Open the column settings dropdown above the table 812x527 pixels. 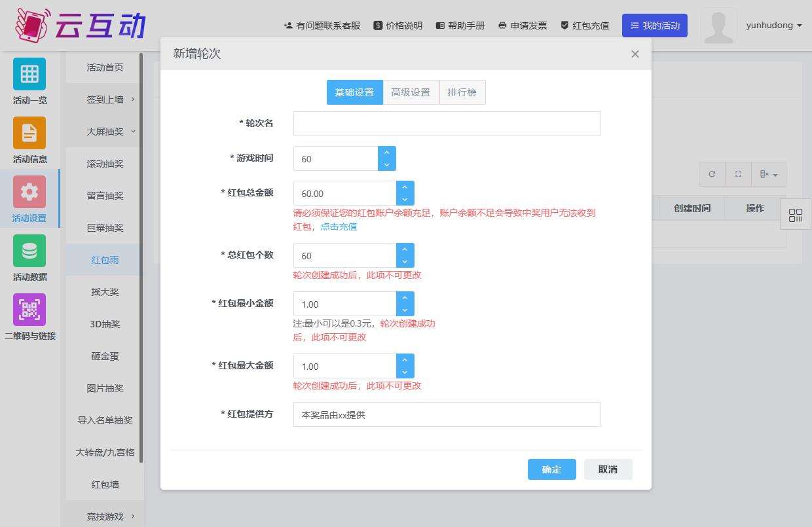pos(766,174)
